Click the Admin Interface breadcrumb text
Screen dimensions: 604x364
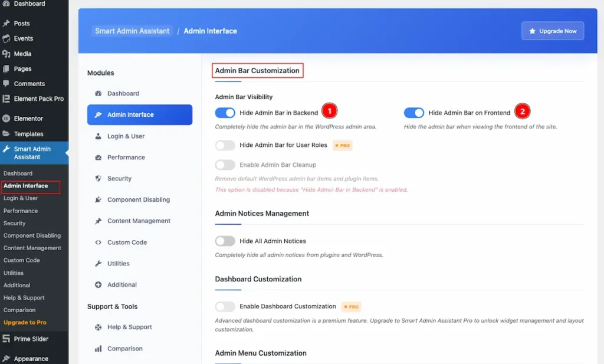pos(211,31)
